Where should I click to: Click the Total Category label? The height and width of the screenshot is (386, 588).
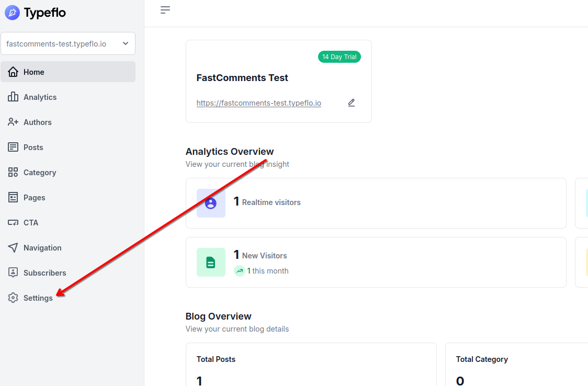482,359
